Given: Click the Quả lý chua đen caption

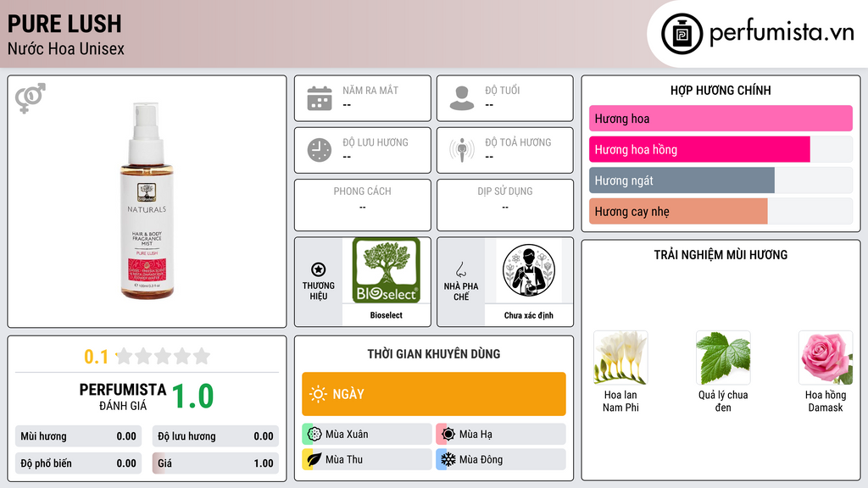Looking at the screenshot, I should 723,401.
